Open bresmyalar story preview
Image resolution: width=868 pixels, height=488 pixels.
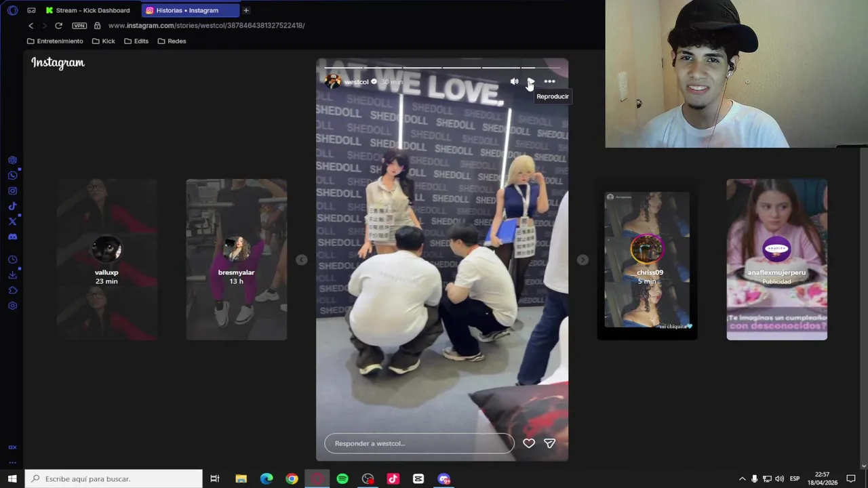(236, 260)
